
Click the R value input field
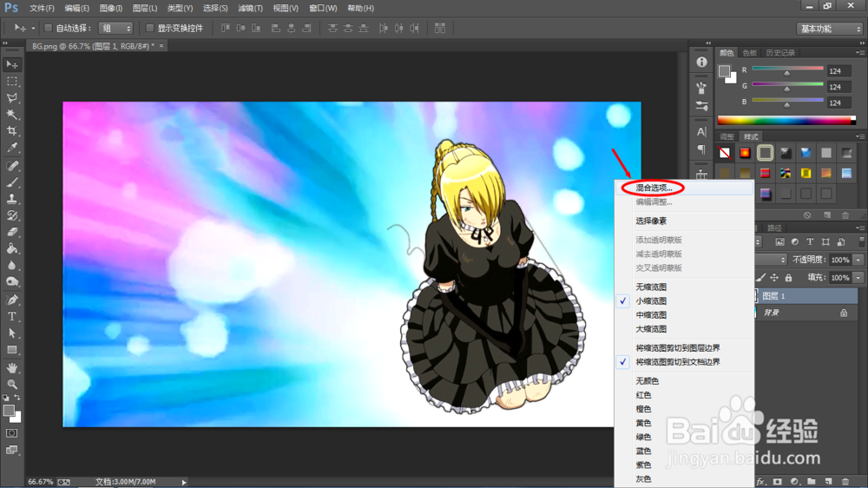[838, 71]
